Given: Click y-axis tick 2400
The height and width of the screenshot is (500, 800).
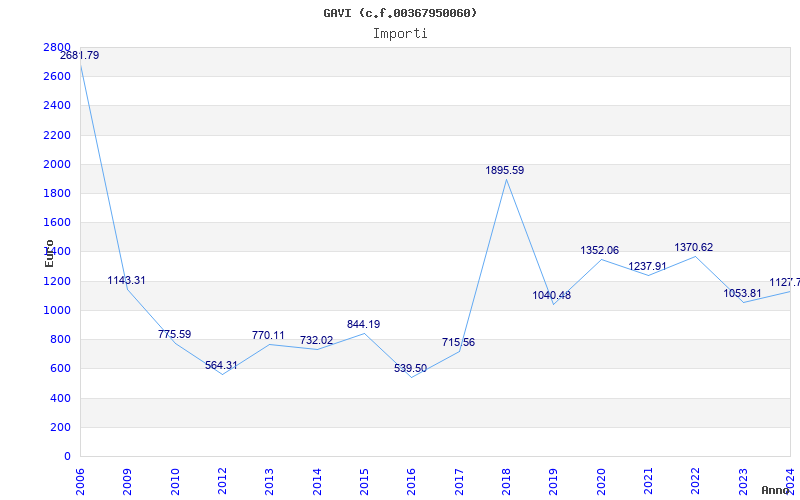Looking at the screenshot, I should click(x=57, y=106).
